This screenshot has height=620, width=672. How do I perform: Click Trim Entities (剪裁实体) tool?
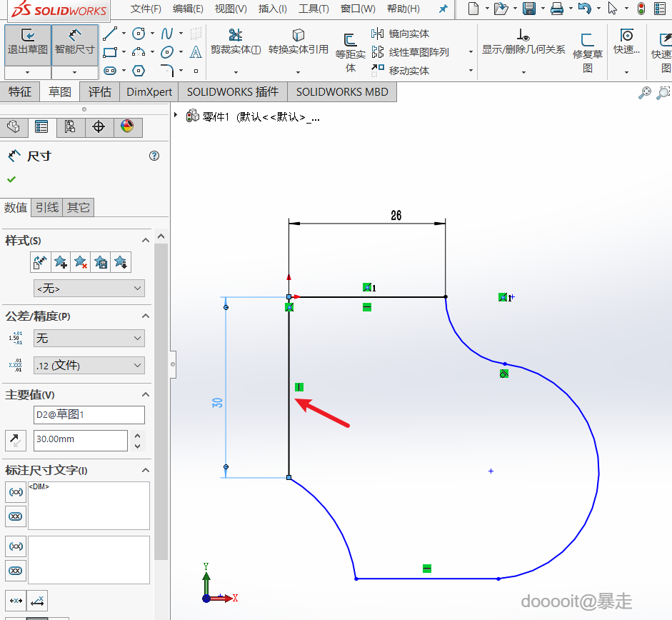(x=236, y=41)
